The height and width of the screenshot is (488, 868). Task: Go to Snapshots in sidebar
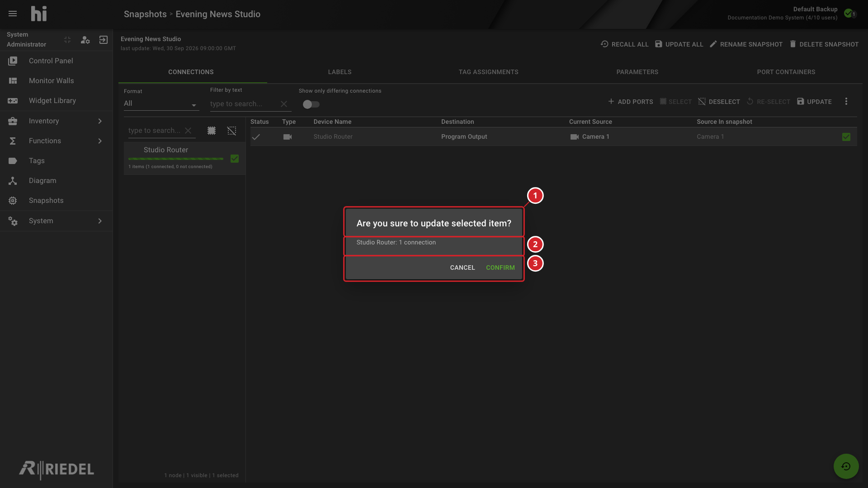57,200
